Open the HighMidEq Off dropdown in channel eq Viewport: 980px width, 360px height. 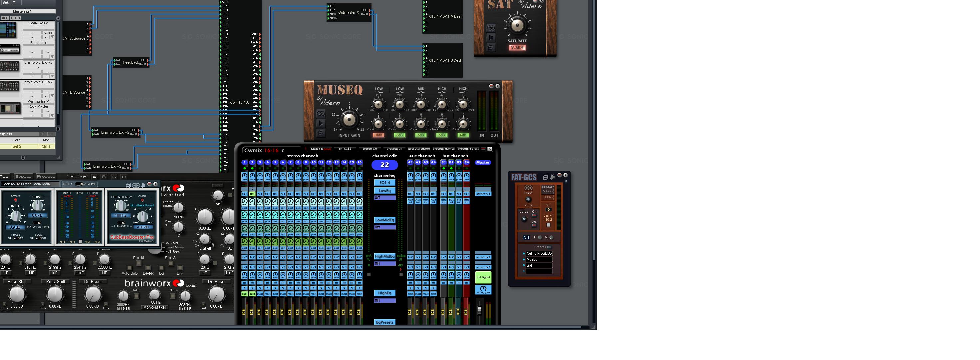(x=384, y=264)
